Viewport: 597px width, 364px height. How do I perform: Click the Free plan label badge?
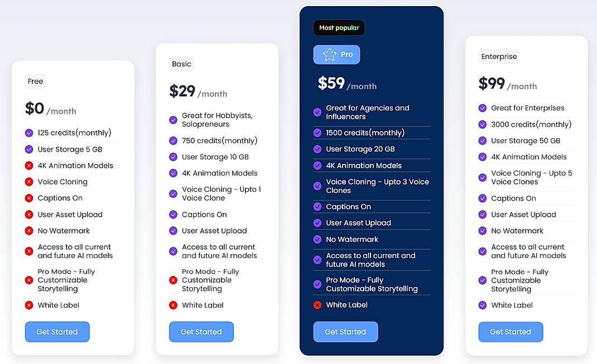[x=35, y=81]
